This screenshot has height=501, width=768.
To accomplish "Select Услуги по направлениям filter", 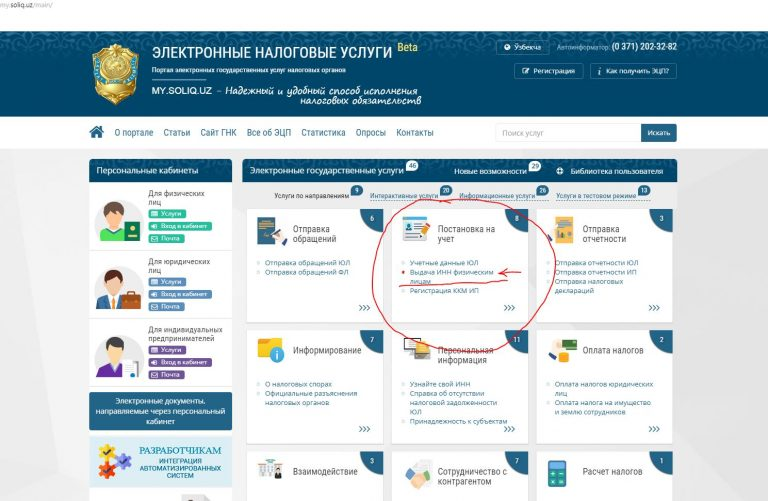I will coord(312,195).
